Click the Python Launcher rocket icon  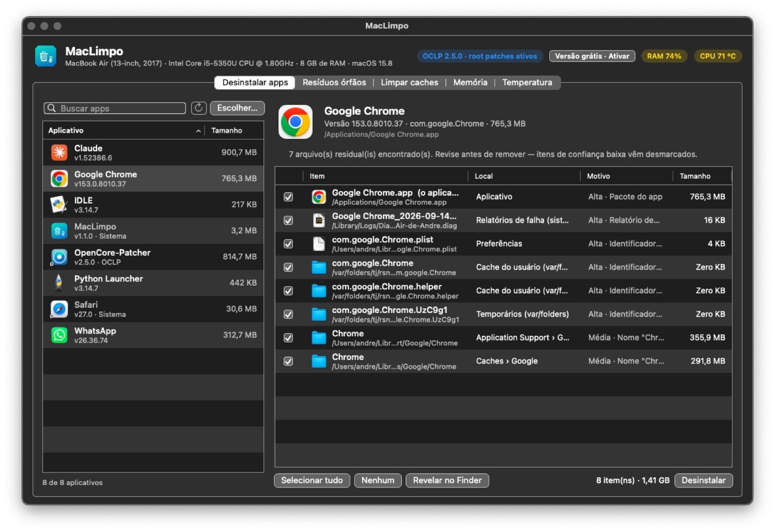(59, 283)
